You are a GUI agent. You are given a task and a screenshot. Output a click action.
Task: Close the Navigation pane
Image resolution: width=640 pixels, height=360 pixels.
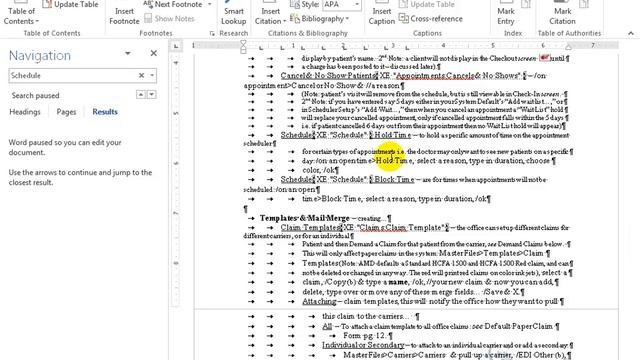pos(153,53)
